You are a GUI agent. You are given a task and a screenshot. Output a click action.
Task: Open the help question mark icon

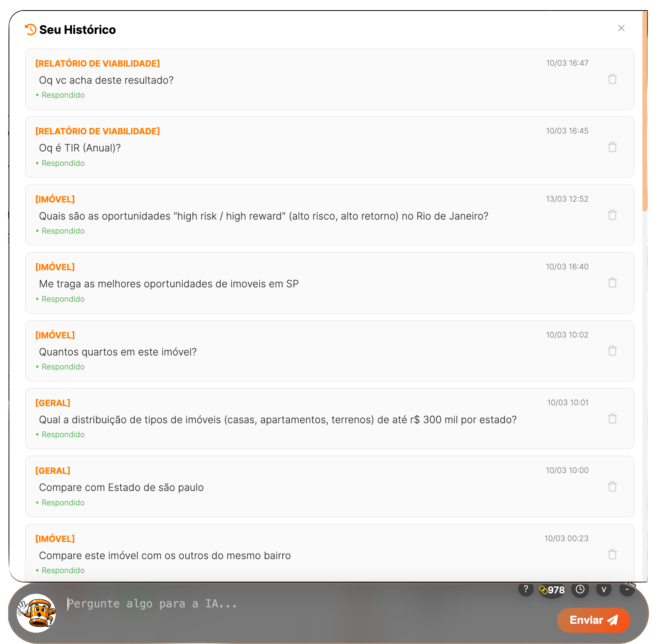(526, 589)
